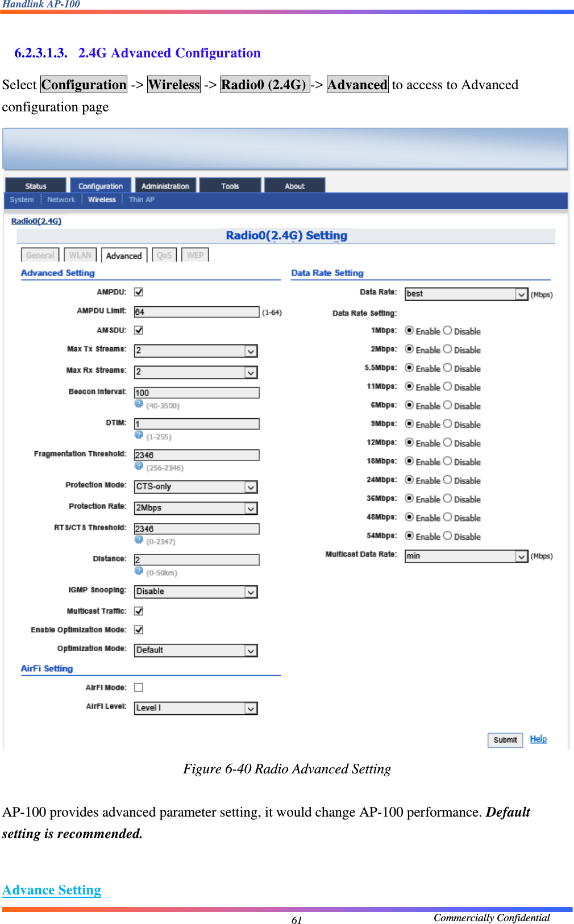Toggle Enable Optimization Mode checkbox
Viewport: 574px width, 924px height.
click(139, 630)
